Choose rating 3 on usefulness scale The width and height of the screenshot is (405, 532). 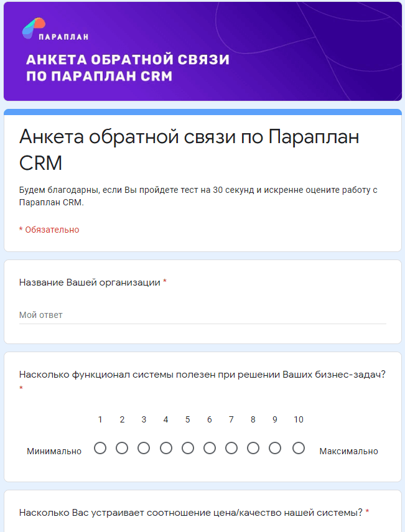pyautogui.click(x=144, y=448)
